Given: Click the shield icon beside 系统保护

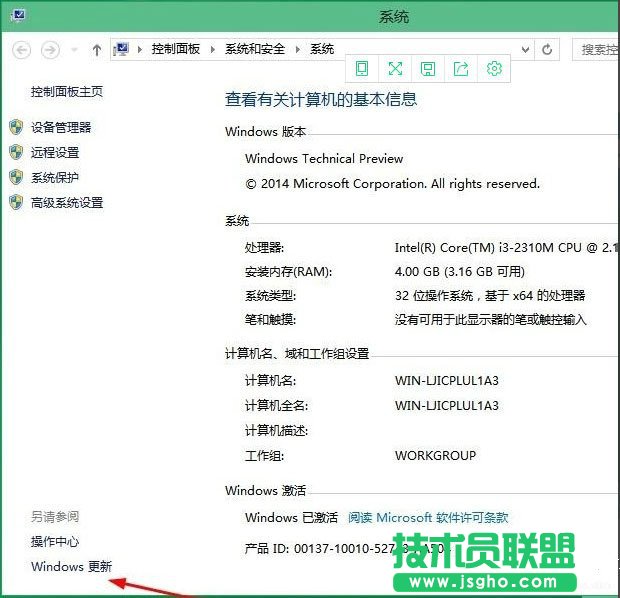Looking at the screenshot, I should (16, 178).
